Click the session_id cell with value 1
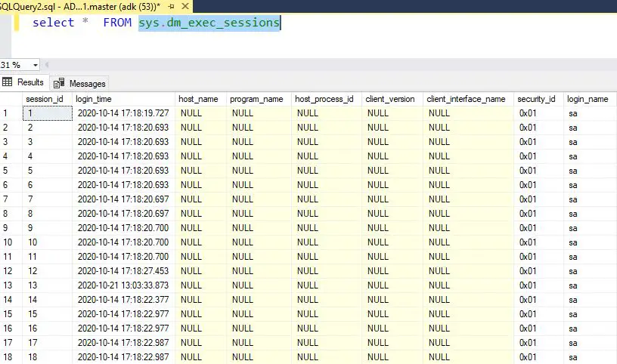 coord(46,113)
